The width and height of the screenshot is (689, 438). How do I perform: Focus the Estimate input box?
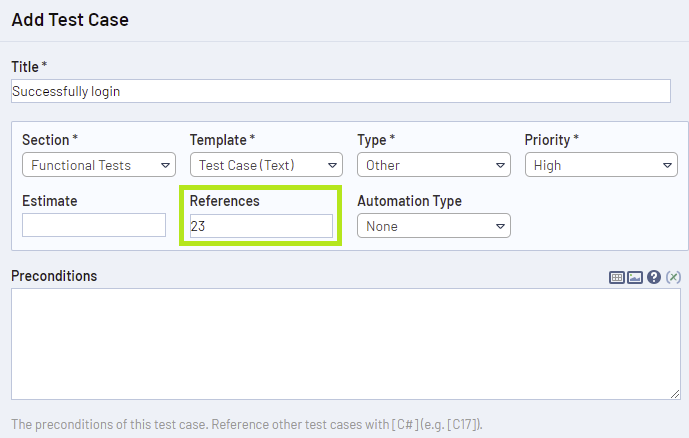94,226
